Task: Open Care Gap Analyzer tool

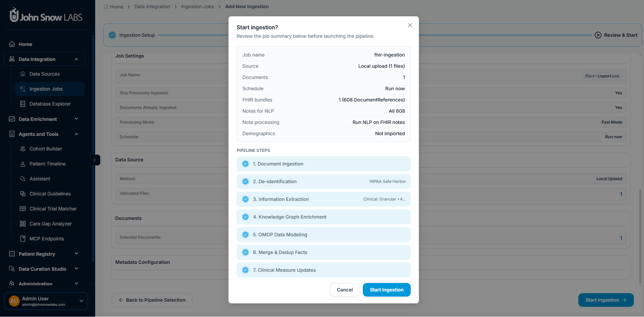Action: [x=50, y=224]
